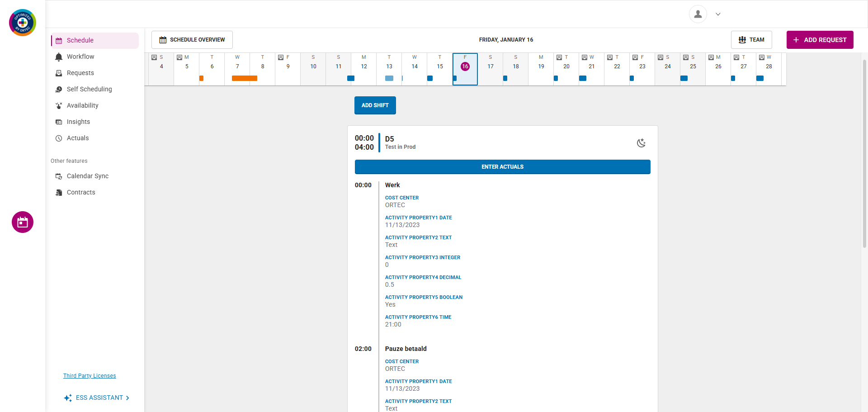The image size is (868, 412).
Task: Select Sunday 4 in the date strip
Action: [x=161, y=69]
